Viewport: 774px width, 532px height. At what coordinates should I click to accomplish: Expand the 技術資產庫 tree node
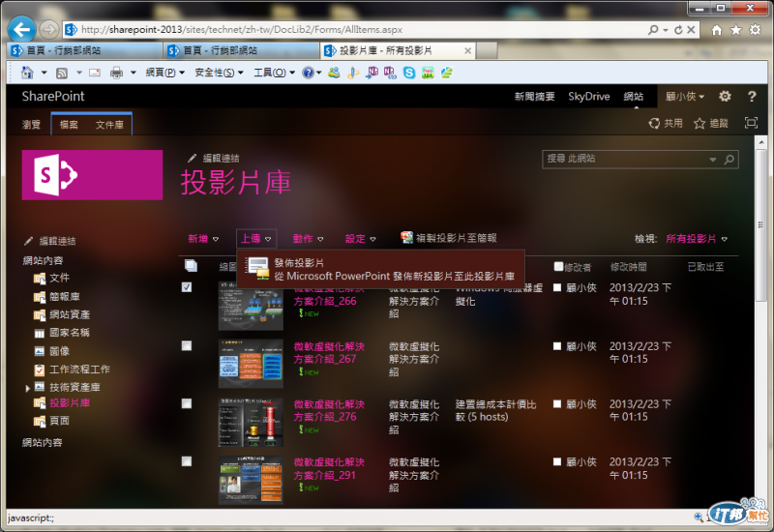[x=28, y=389]
